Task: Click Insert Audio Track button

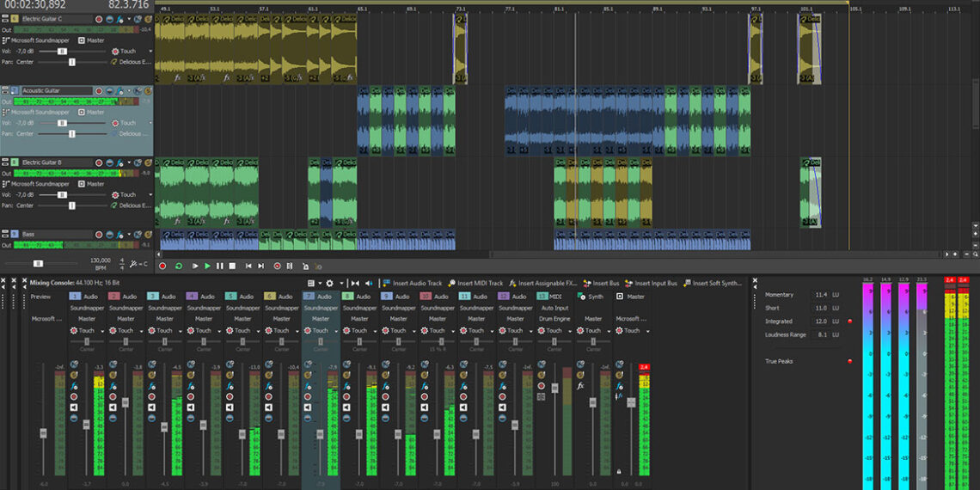Action: [411, 283]
